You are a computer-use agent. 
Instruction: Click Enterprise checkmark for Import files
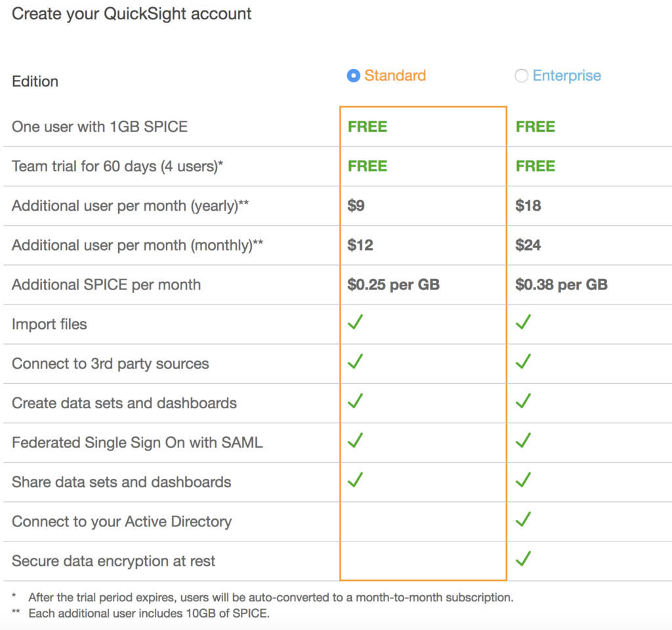(x=523, y=322)
